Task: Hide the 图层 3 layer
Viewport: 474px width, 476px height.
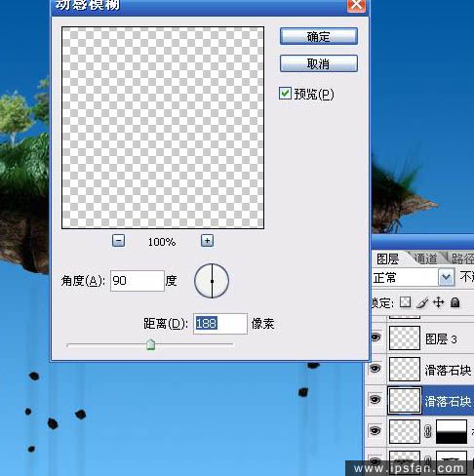Action: 375,337
